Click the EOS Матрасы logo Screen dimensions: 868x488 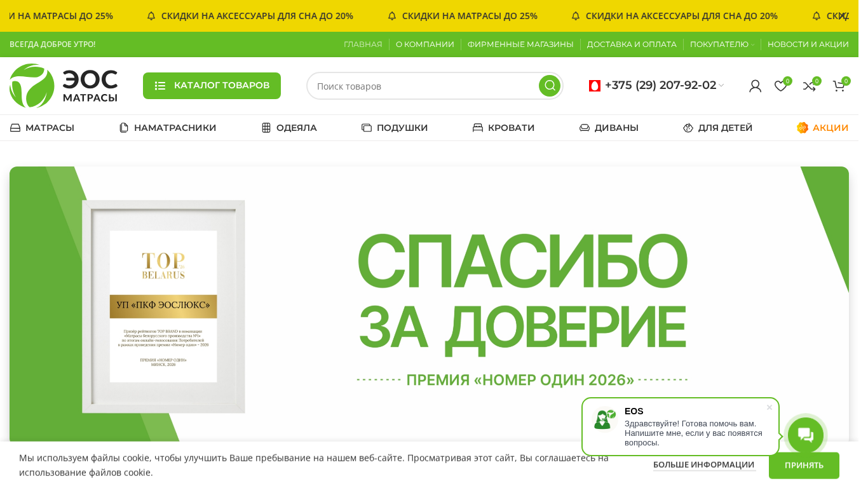click(x=64, y=86)
